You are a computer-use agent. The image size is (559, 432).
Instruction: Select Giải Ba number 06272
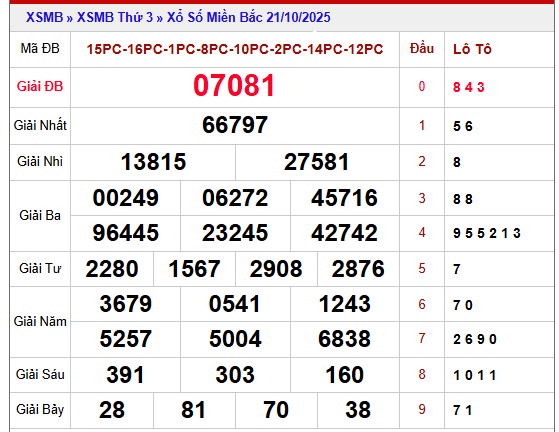click(x=235, y=198)
